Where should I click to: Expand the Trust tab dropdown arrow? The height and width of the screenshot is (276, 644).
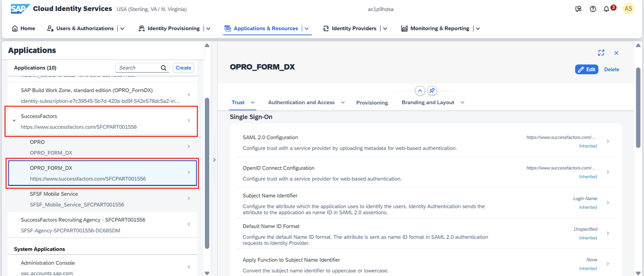coord(253,102)
